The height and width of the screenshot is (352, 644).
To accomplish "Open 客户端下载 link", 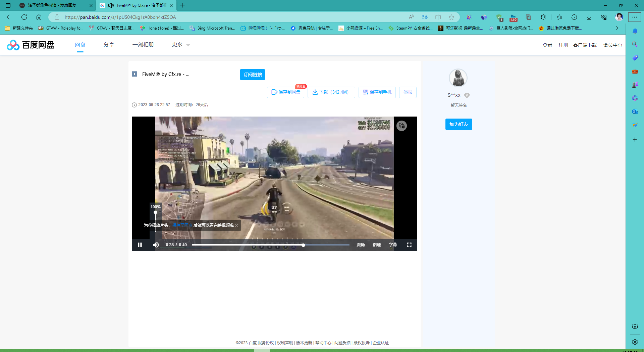I will pyautogui.click(x=585, y=45).
